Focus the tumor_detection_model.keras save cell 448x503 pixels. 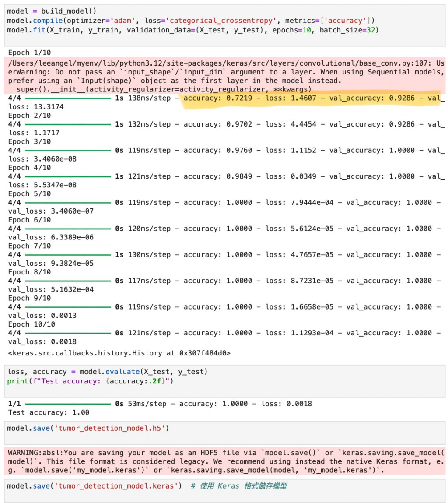[x=224, y=490]
